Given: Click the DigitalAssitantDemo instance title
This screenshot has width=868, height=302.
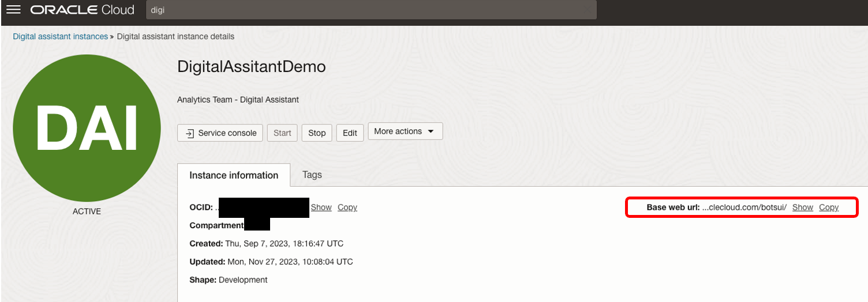Looking at the screenshot, I should (252, 67).
